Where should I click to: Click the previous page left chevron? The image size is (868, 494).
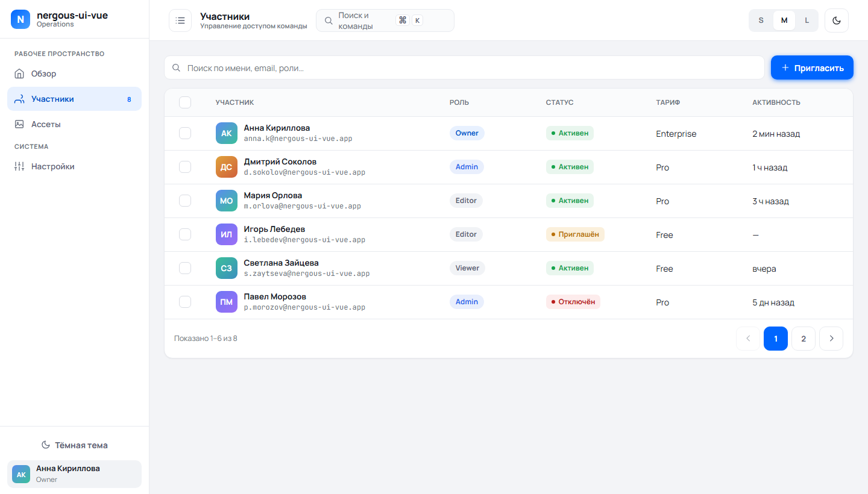pyautogui.click(x=748, y=339)
